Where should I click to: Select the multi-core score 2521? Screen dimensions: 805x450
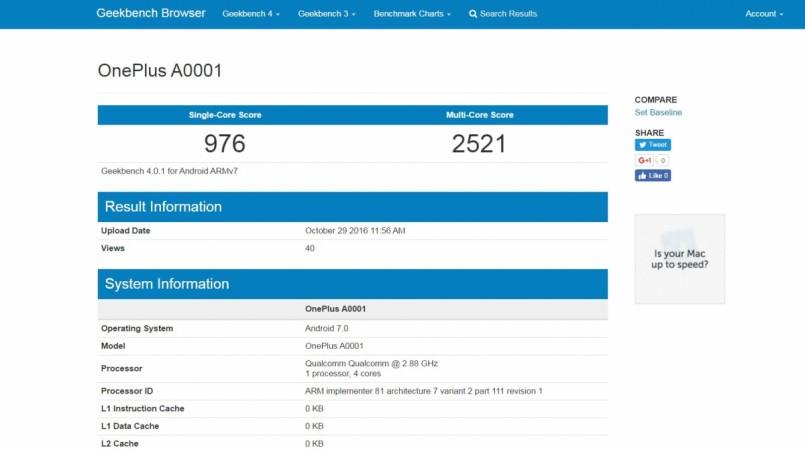point(480,143)
